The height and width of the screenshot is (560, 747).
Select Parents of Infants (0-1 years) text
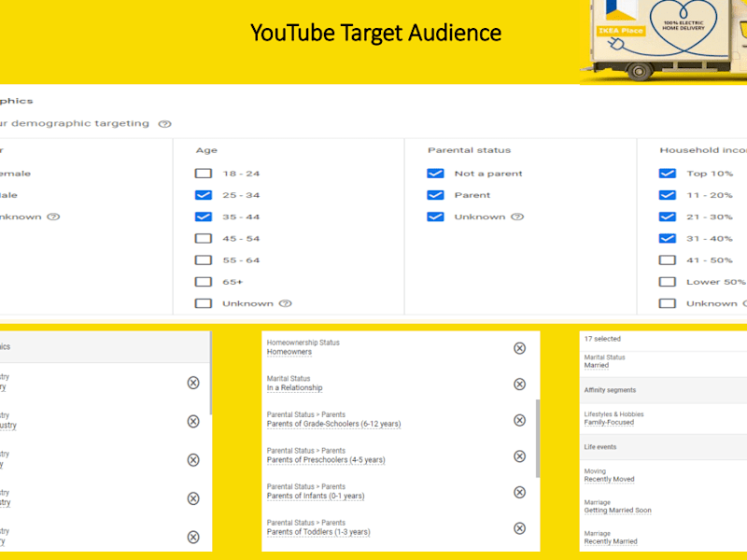(x=316, y=496)
